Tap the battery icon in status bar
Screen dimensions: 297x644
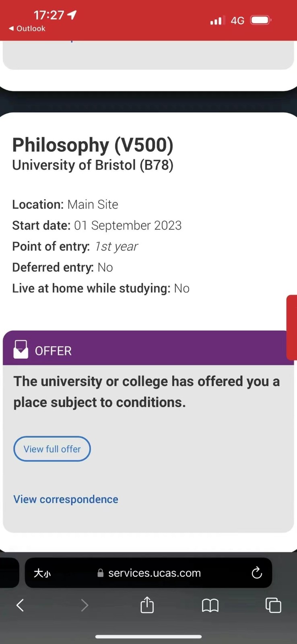tap(261, 20)
